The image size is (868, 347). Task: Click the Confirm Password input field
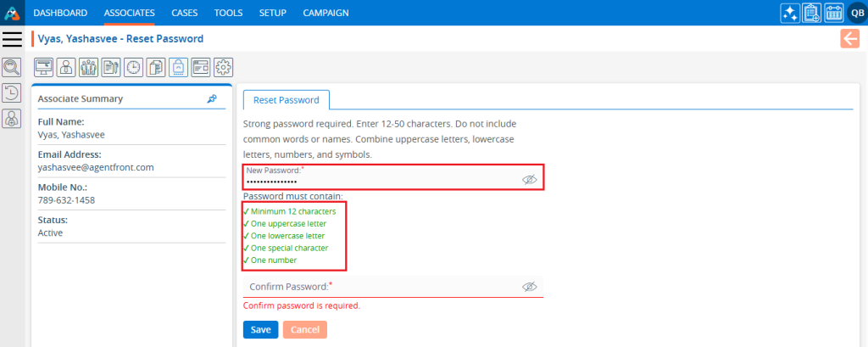tap(381, 287)
